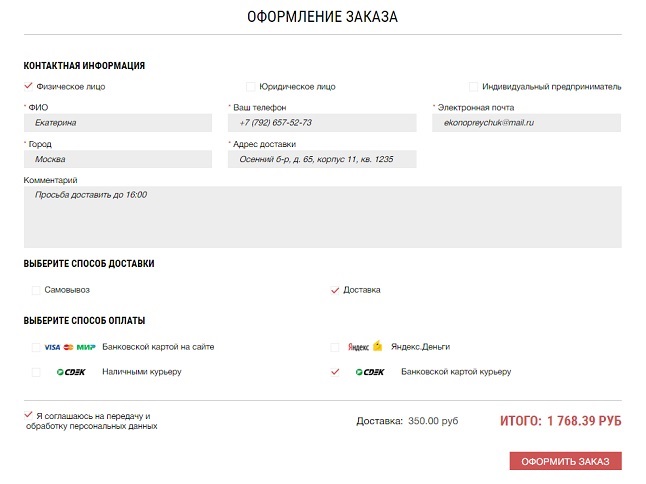646x484 pixels.
Task: Choose Наличными курьеру payment checkbox
Action: [x=36, y=372]
